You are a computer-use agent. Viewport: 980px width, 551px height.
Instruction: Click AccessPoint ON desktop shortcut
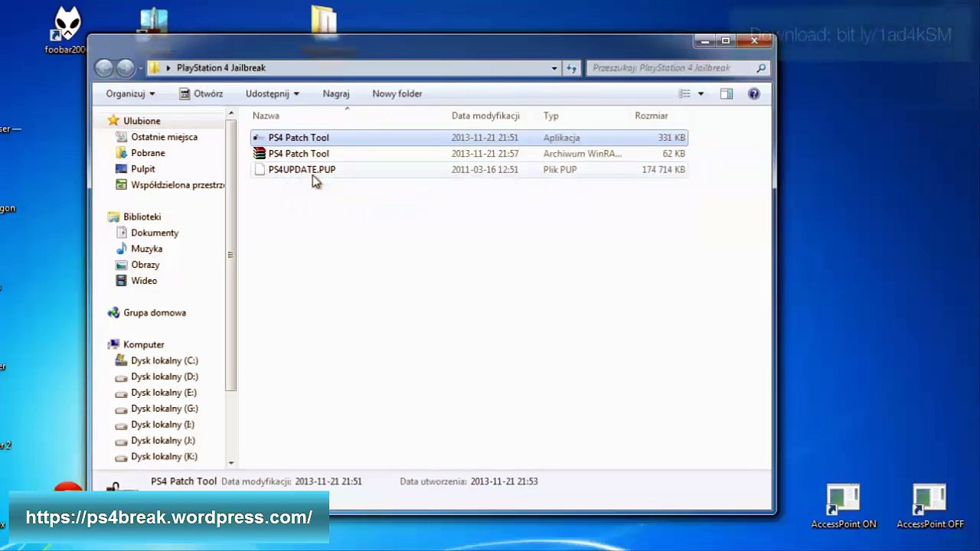coord(843,507)
